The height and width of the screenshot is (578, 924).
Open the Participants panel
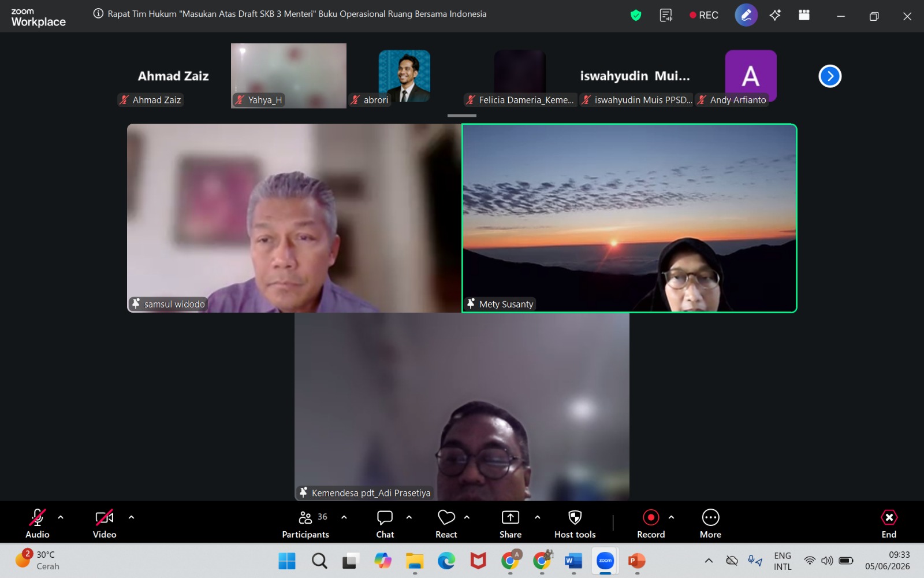coord(305,524)
